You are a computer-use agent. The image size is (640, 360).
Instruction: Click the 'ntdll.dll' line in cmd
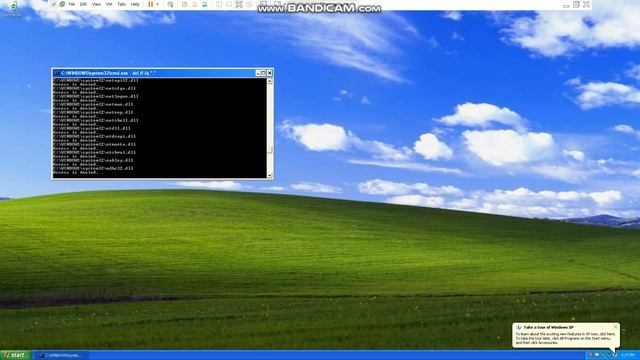tap(92, 128)
